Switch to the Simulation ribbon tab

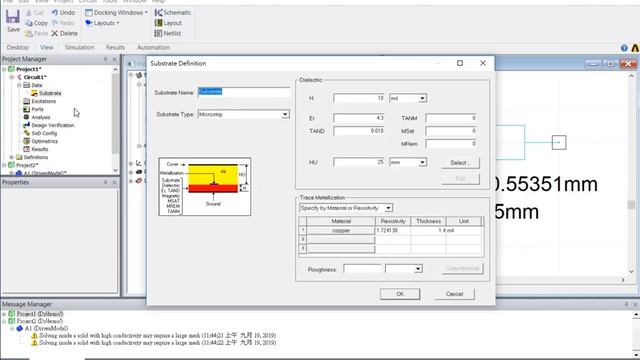click(x=79, y=47)
